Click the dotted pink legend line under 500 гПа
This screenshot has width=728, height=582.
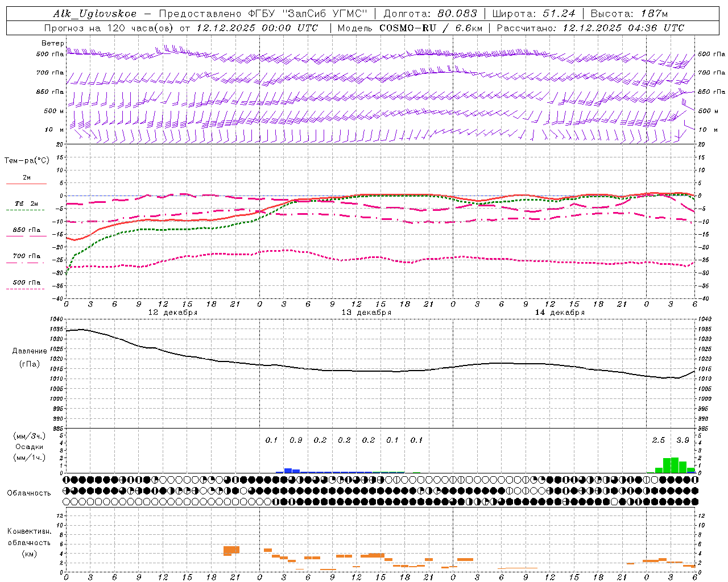[x=26, y=289]
